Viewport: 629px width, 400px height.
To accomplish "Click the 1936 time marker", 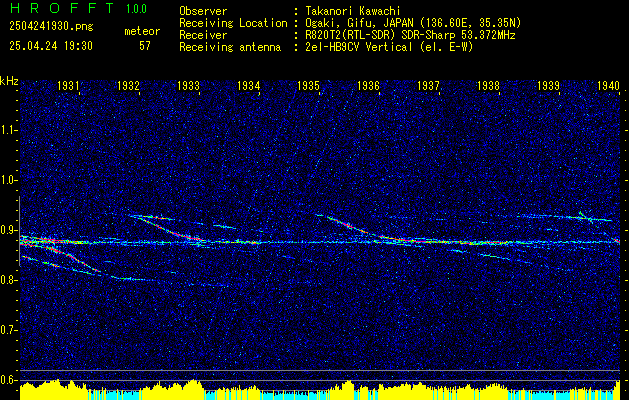I will [x=368, y=85].
